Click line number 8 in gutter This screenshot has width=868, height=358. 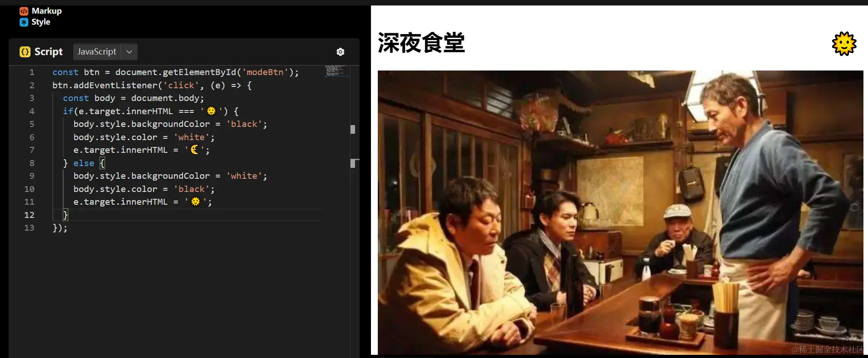[x=32, y=163]
